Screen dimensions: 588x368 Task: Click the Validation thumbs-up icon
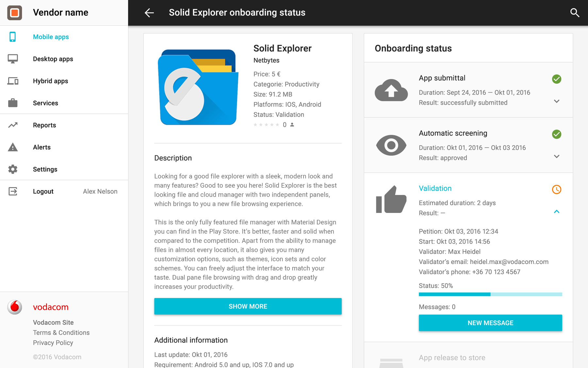(391, 200)
